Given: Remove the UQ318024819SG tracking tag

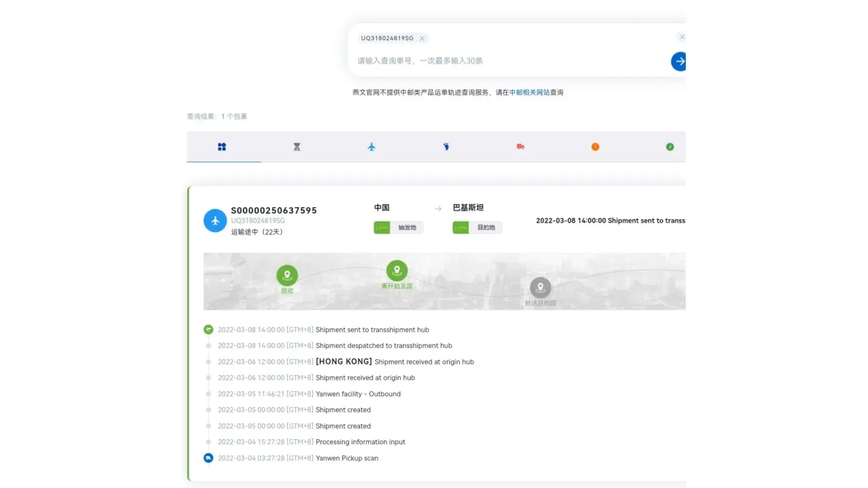Looking at the screenshot, I should pyautogui.click(x=422, y=39).
